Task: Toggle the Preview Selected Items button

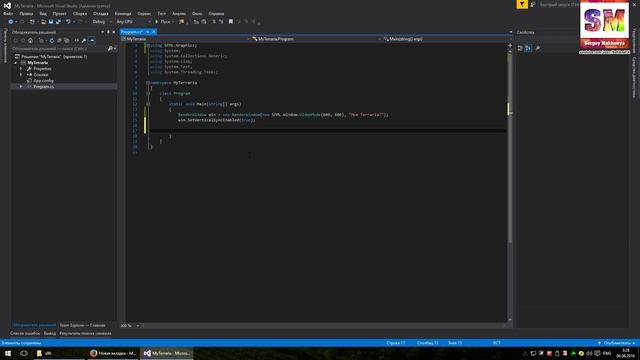Action: pos(92,40)
